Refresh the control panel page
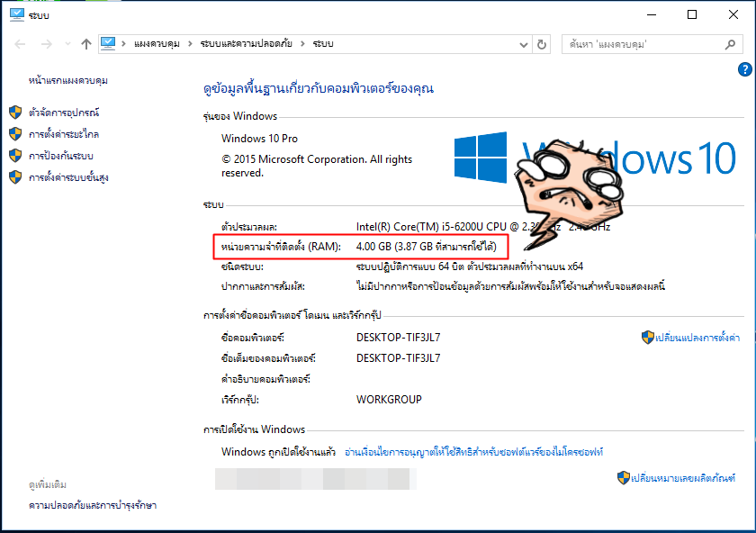 (x=542, y=44)
